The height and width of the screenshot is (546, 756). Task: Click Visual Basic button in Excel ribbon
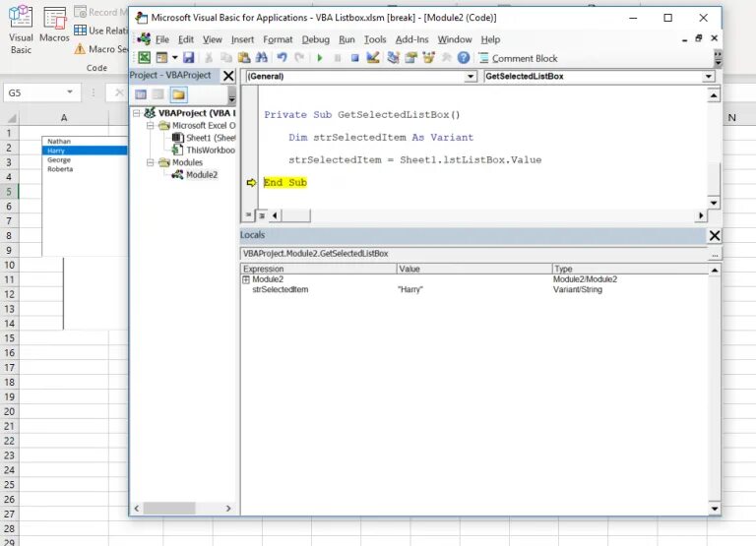click(21, 30)
